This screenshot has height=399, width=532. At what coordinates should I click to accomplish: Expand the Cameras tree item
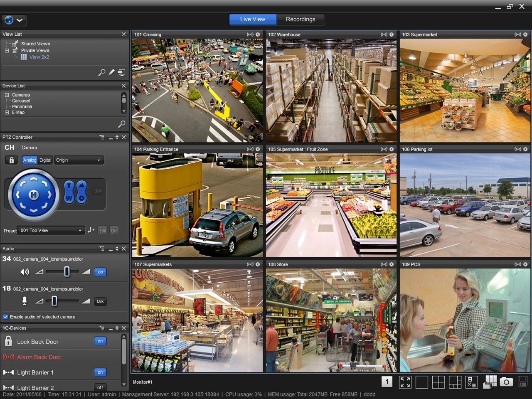click(x=6, y=95)
